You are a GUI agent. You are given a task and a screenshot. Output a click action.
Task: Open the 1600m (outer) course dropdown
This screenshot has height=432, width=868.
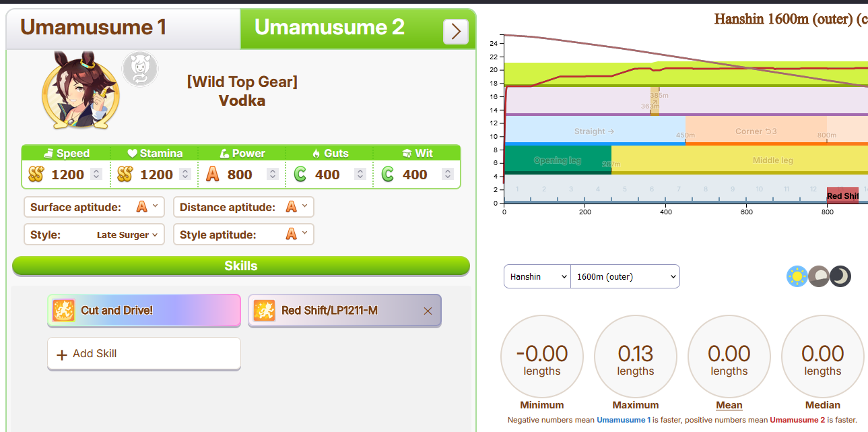point(625,276)
